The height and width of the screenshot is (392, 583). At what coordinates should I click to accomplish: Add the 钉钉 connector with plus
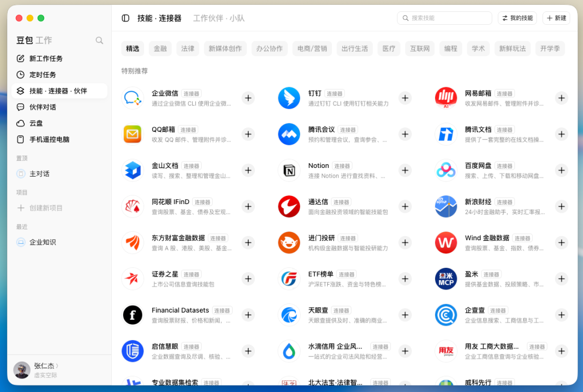pos(405,98)
